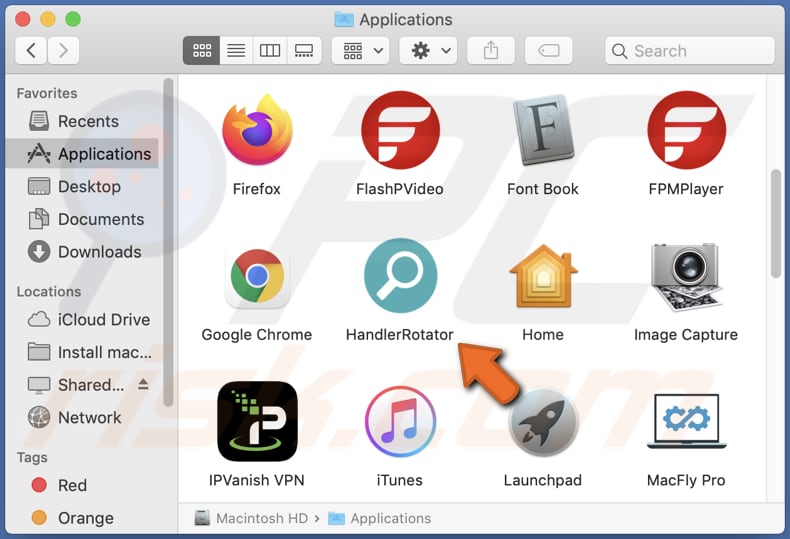This screenshot has width=790, height=539.
Task: Switch to icon view
Action: [202, 50]
